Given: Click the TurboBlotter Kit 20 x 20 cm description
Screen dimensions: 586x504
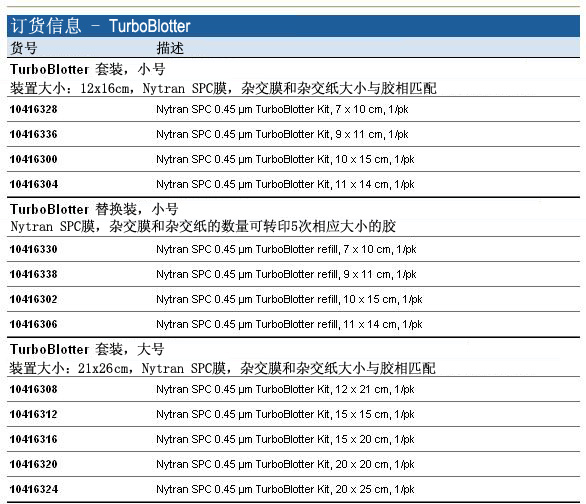Looking at the screenshot, I should tap(285, 465).
